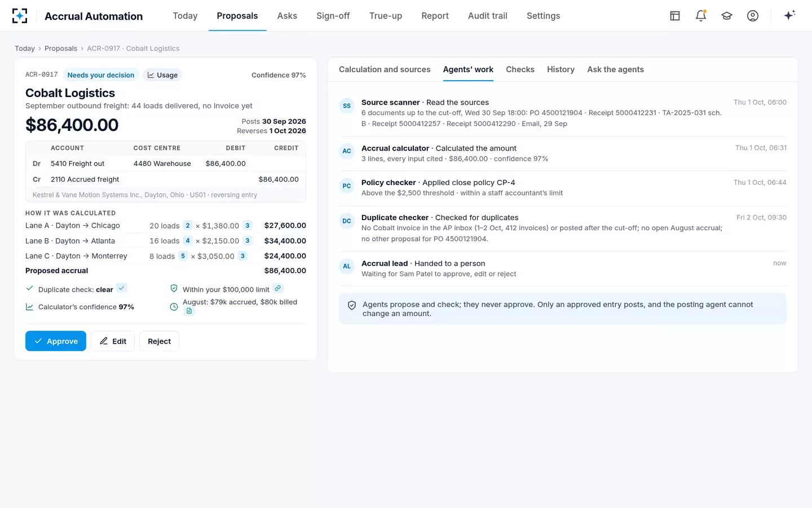Click the Today breadcrumb link
Screen dimensions: 812x508
(x=25, y=49)
